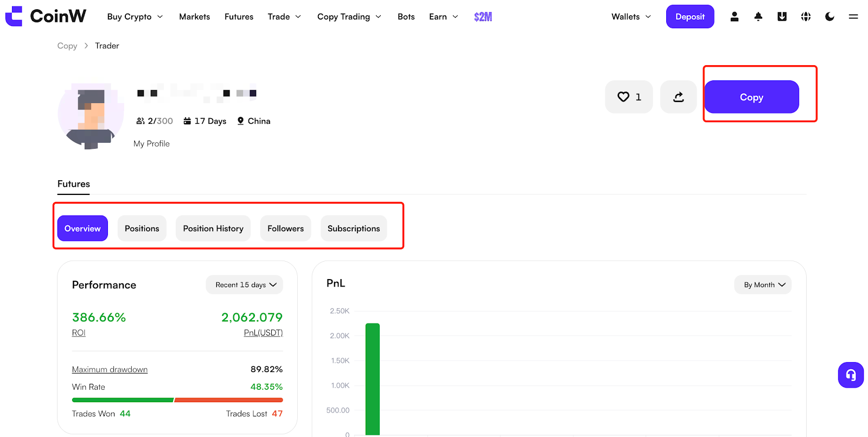The width and height of the screenshot is (868, 437).
Task: Click the CoinW logo
Action: coord(46,16)
